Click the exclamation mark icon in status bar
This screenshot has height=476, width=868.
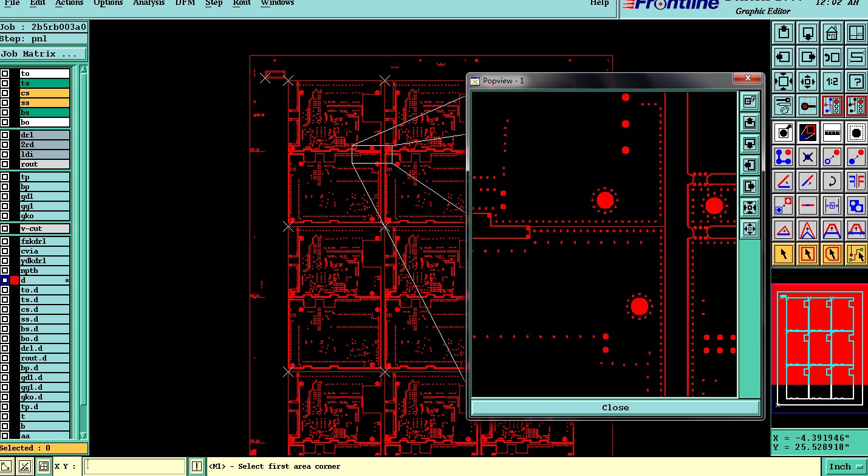[x=197, y=466]
